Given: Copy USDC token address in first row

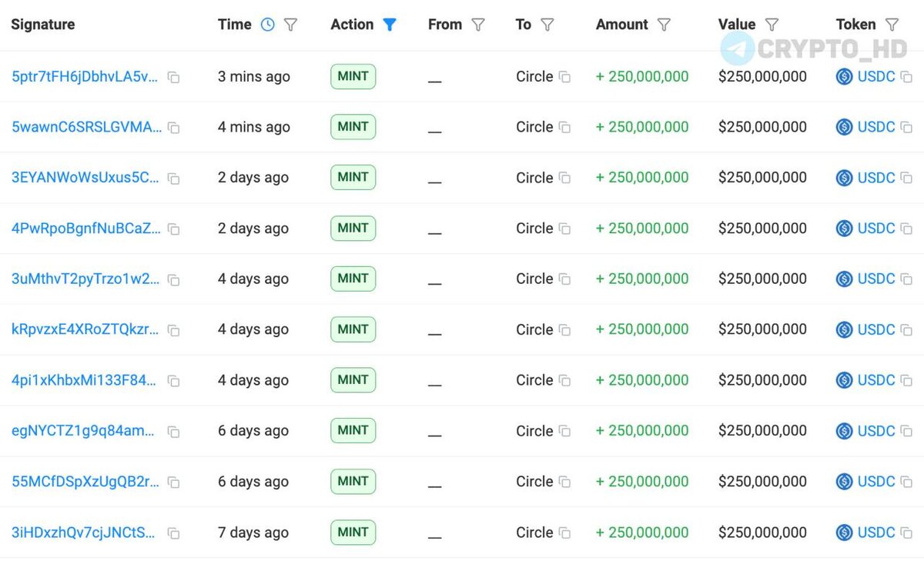Looking at the screenshot, I should click(x=906, y=77).
